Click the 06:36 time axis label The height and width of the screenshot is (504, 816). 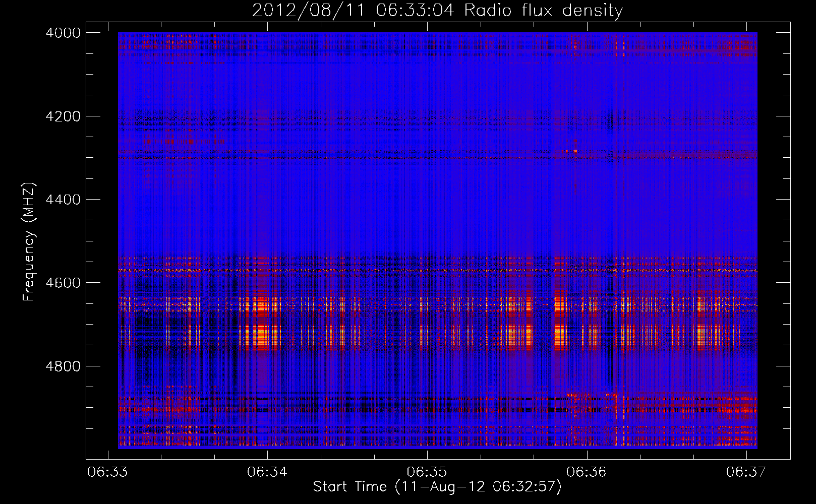coord(587,472)
